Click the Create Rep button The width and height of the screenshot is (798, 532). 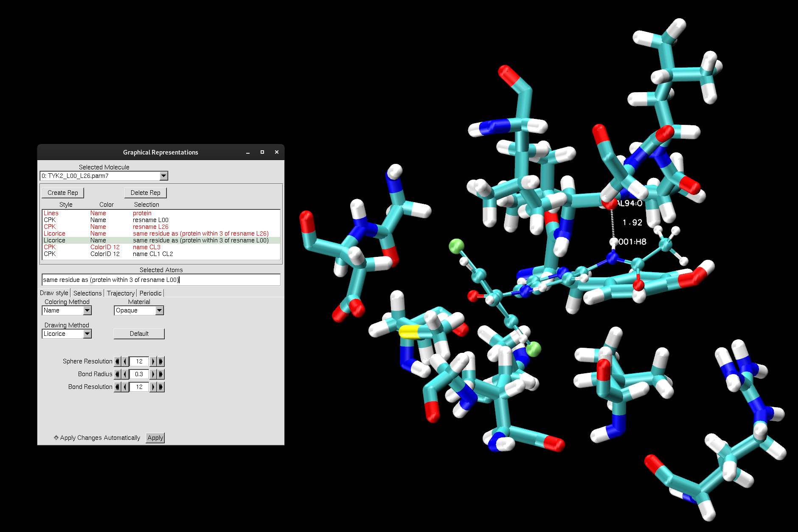62,193
